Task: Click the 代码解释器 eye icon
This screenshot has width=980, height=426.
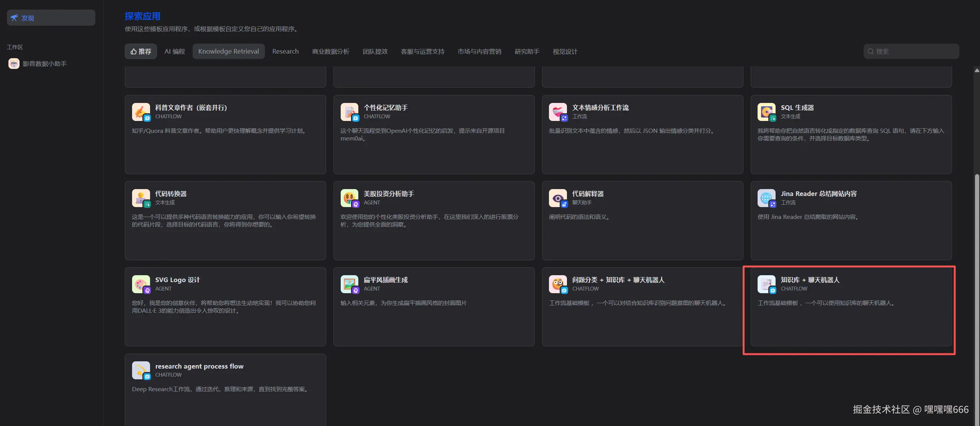Action: 558,198
